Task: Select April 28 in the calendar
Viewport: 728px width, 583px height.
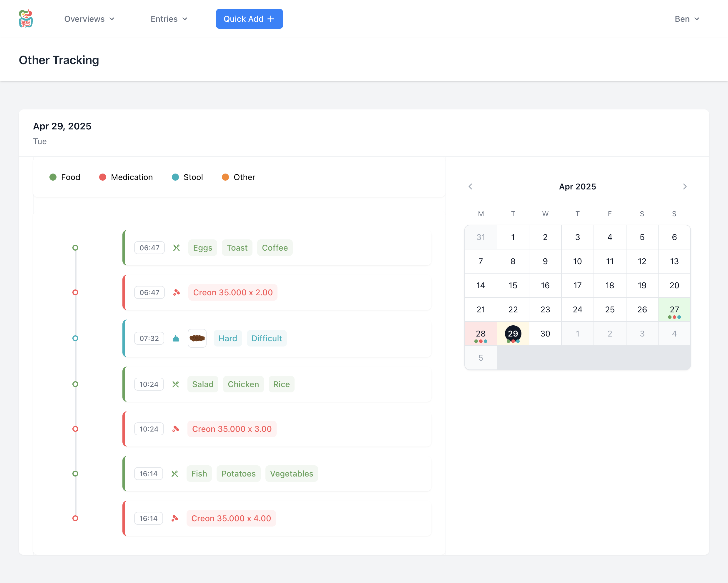Action: tap(481, 334)
